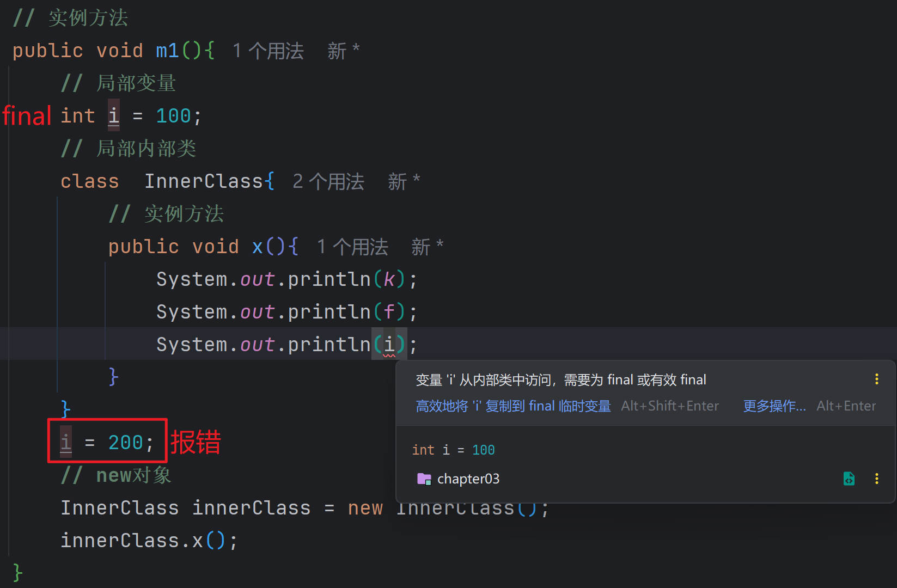Viewport: 897px width, 588px height.
Task: Open the three-dot menu beside the error message
Action: click(x=876, y=379)
